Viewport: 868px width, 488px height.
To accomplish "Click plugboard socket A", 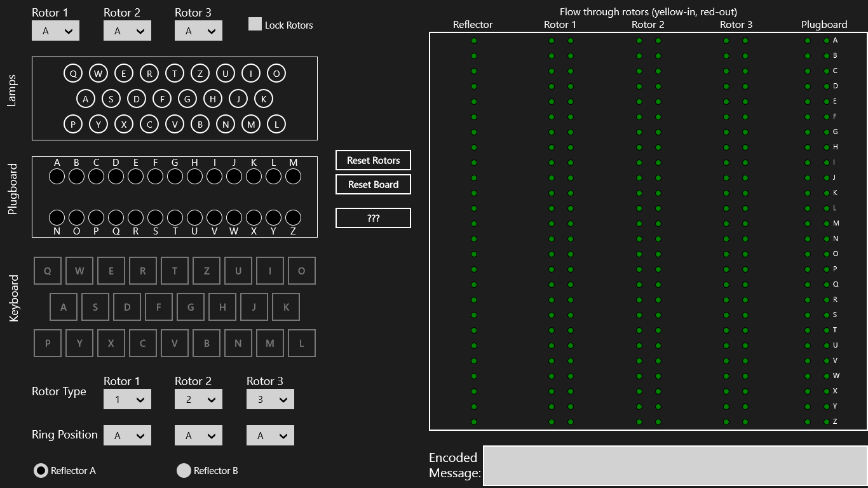I will coord(56,176).
